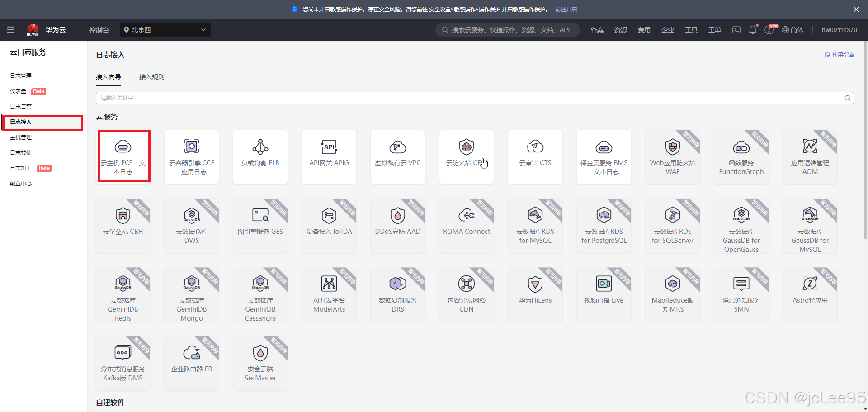Open the SMN message notification card
Viewport: 868px width, 412px height.
(x=741, y=294)
